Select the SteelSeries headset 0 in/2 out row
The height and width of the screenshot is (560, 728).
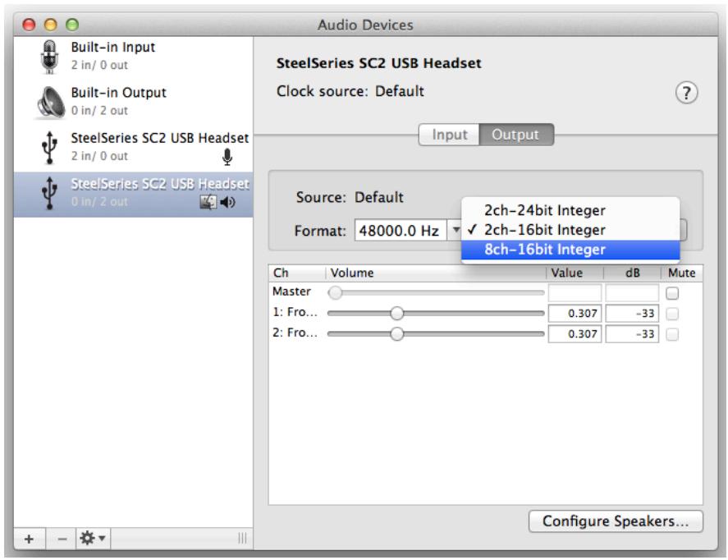click(134, 195)
